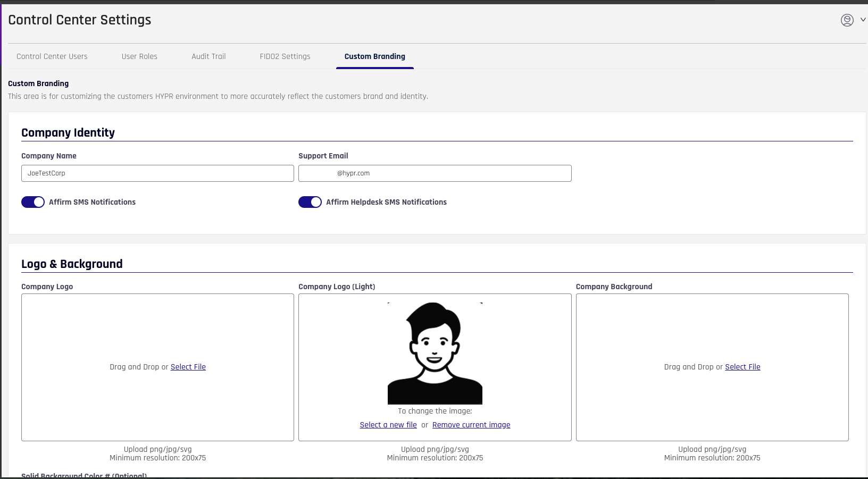
Task: Click the uploaded light logo avatar image
Action: coord(435,354)
